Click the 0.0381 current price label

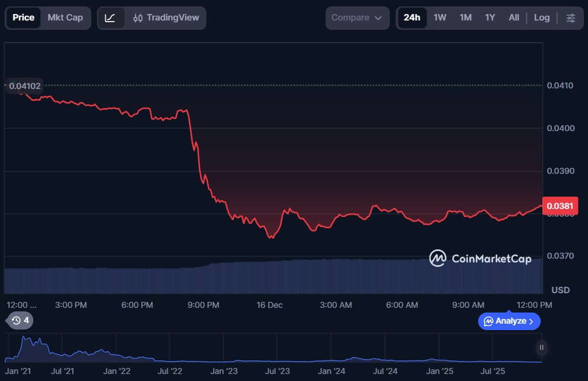560,205
